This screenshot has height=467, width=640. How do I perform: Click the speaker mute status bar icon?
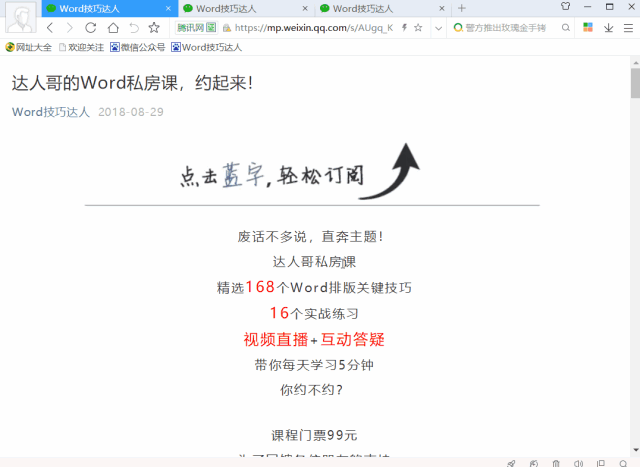pos(578,463)
